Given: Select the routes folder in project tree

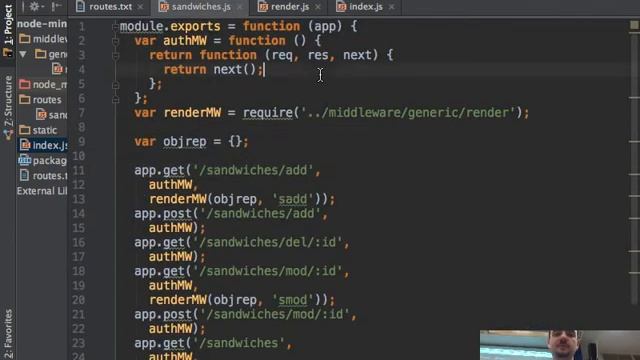Looking at the screenshot, I should click(47, 100).
